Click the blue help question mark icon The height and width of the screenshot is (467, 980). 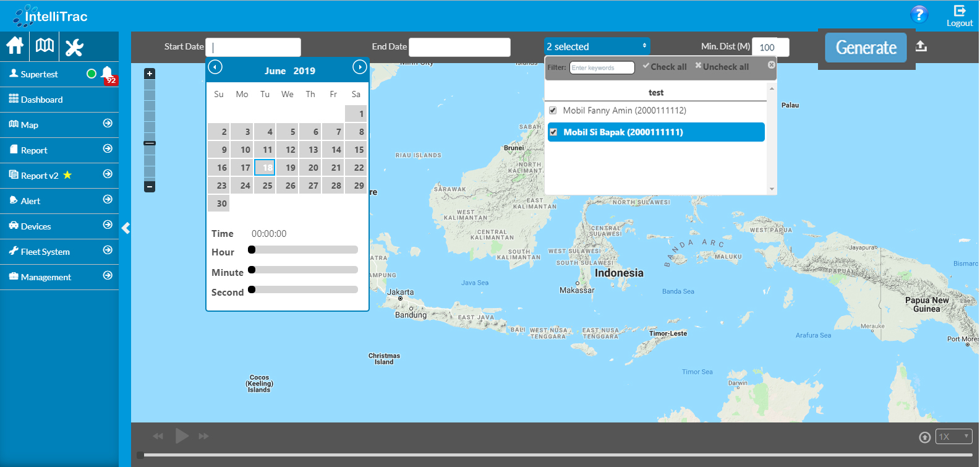click(919, 14)
